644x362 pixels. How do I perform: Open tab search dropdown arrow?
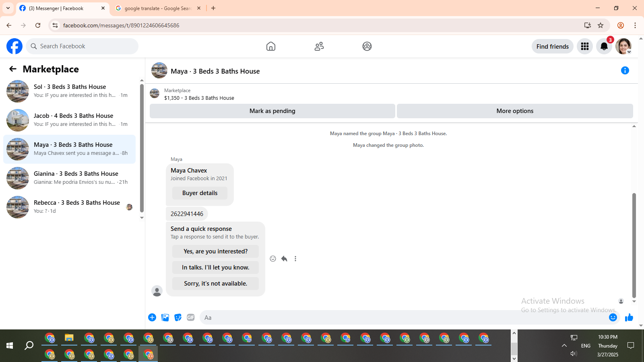(8, 8)
